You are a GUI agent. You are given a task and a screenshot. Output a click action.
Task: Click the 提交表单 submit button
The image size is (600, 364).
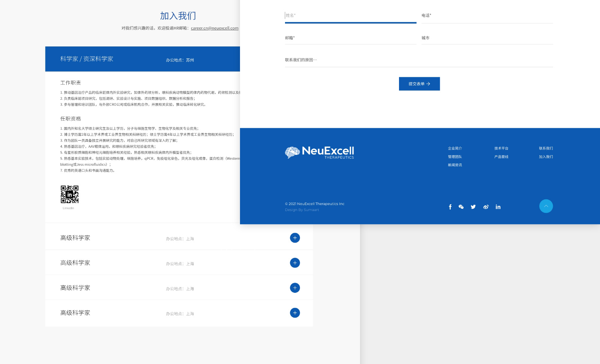click(419, 84)
